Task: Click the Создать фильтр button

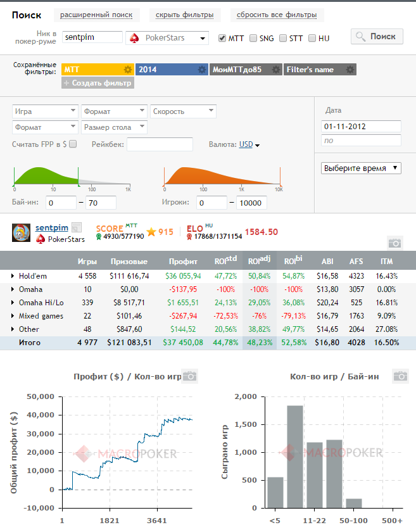Action: tap(98, 83)
